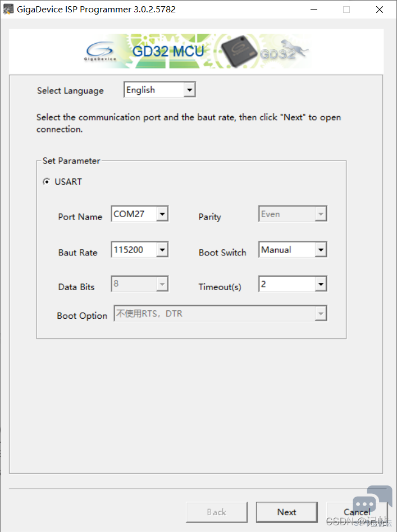The width and height of the screenshot is (397, 532).
Task: Click the GigaDevice ISP Programmer title bar icon
Action: tap(8, 10)
